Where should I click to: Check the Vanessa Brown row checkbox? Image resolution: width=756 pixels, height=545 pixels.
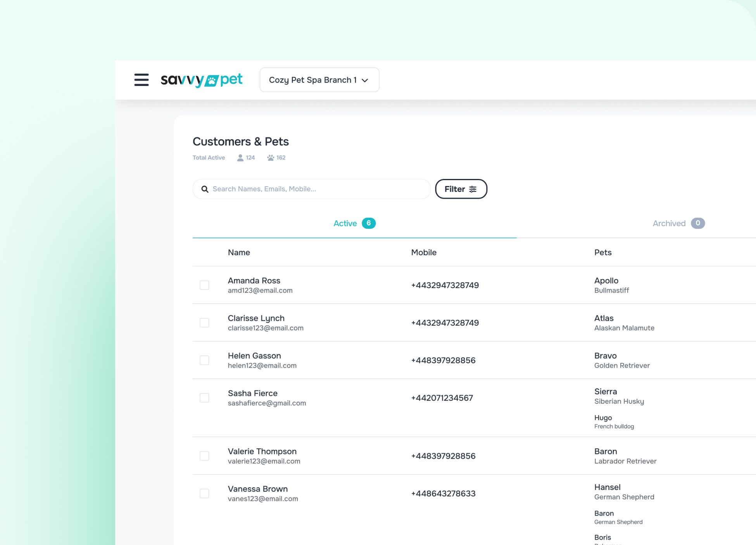[204, 493]
